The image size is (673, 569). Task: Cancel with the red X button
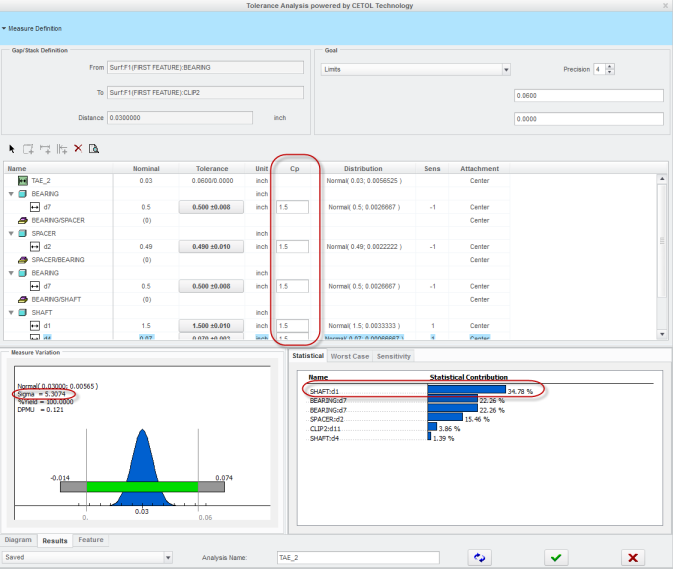(x=632, y=557)
